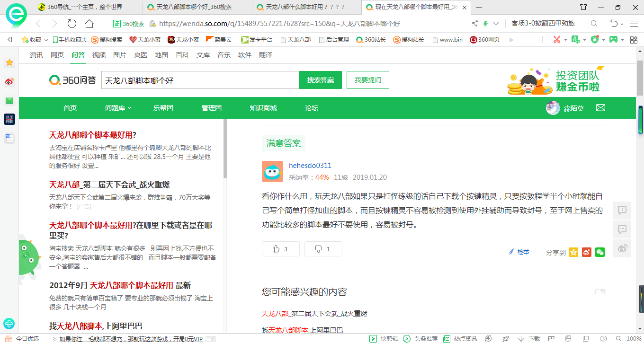Select the 视频 search category tab

click(x=99, y=55)
